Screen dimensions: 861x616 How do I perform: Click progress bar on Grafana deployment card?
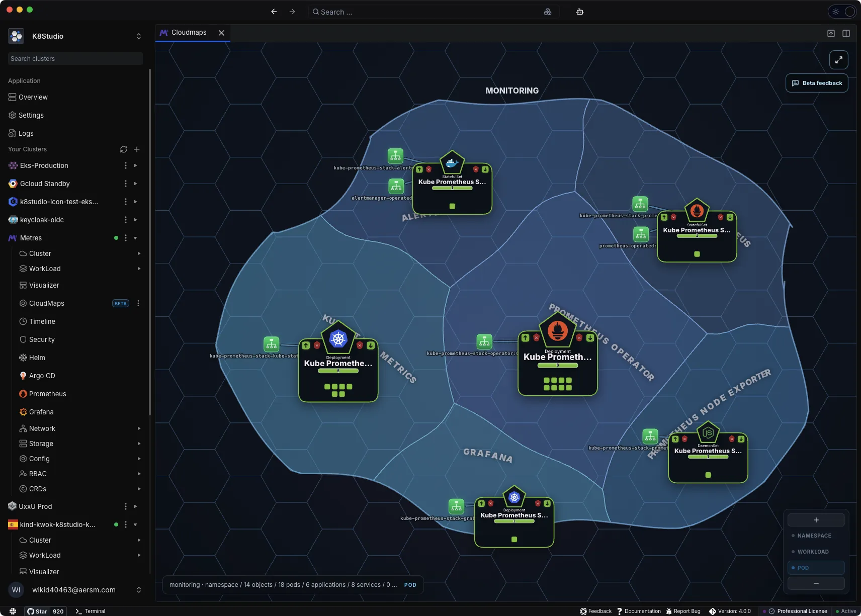514,521
